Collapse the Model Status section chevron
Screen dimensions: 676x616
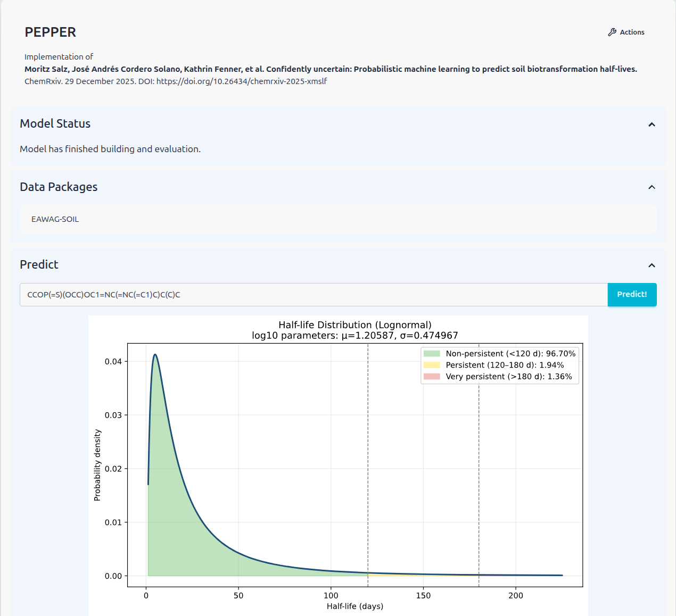[652, 124]
